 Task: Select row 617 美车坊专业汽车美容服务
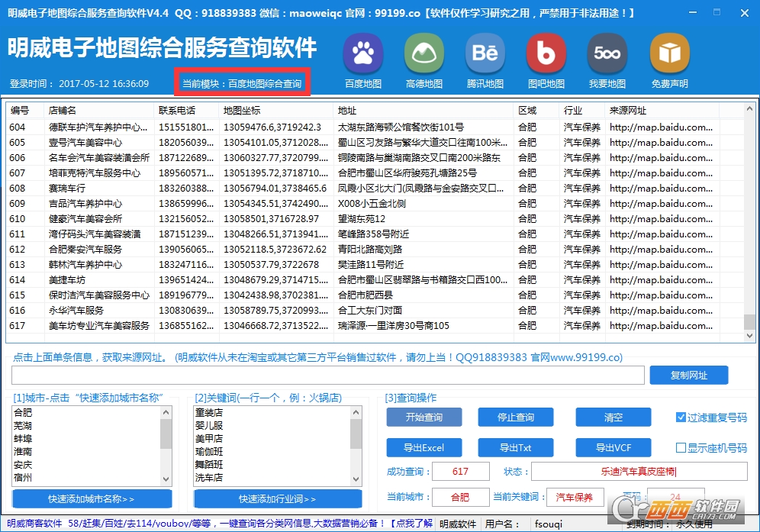(x=374, y=325)
